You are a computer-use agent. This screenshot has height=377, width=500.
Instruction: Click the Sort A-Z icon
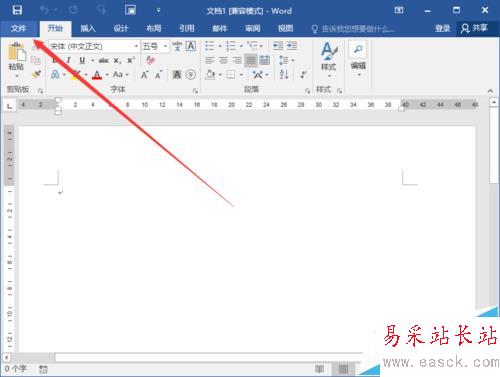click(x=284, y=74)
